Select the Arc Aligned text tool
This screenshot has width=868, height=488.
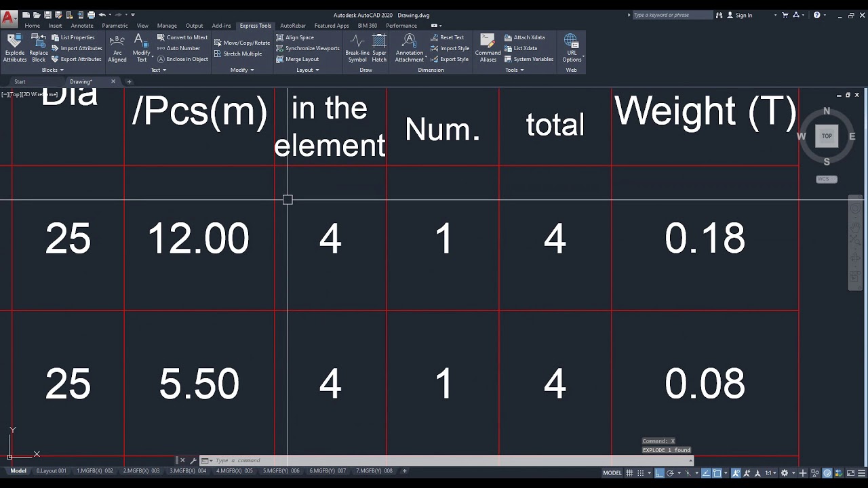pos(117,47)
